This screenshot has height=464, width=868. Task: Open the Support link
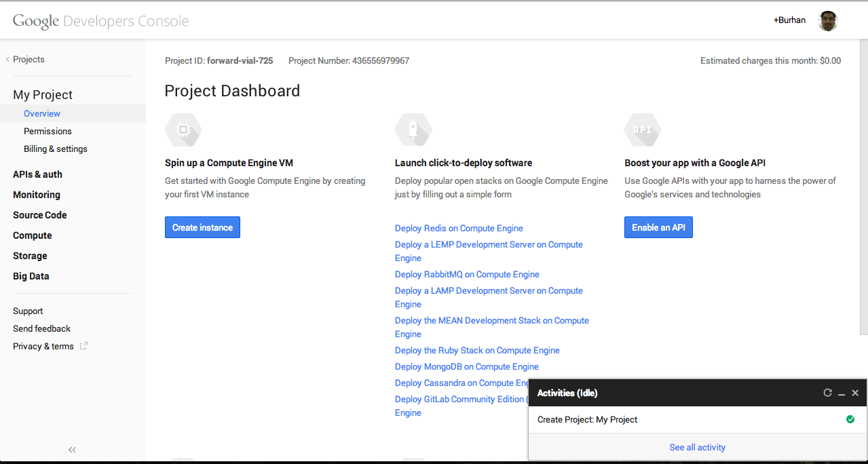(28, 311)
